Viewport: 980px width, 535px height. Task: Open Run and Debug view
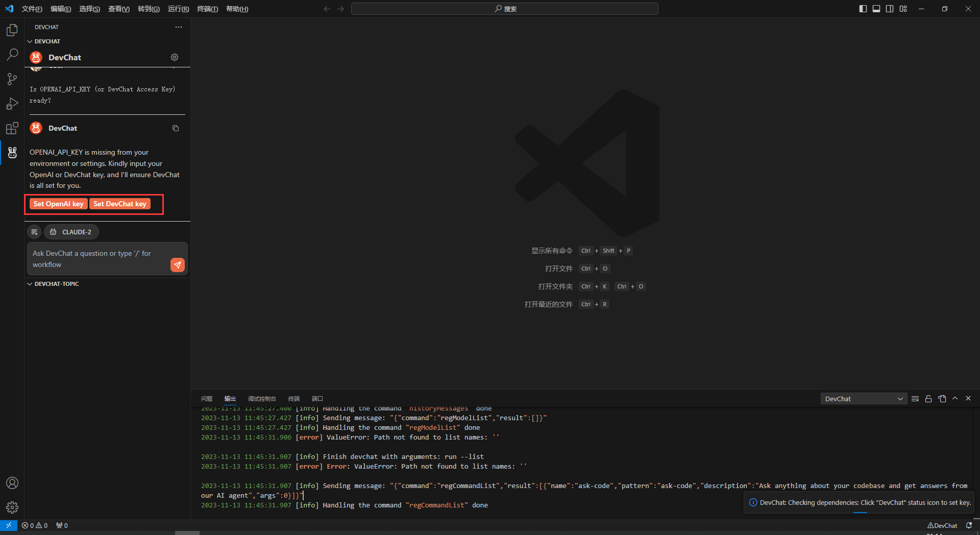pyautogui.click(x=12, y=104)
